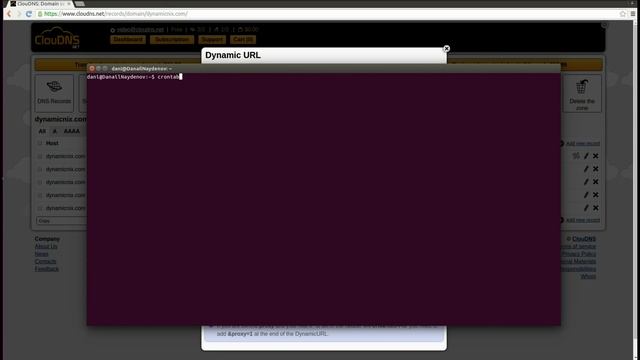Open a new browser tab

click(x=80, y=4)
